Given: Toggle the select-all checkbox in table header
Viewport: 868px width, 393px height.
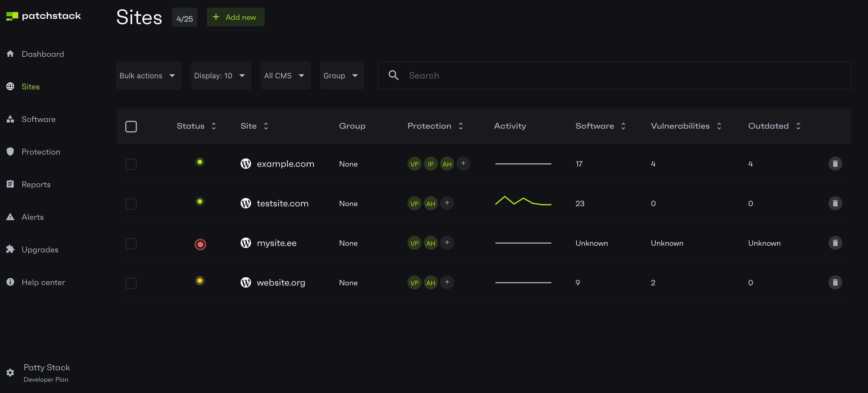Looking at the screenshot, I should click(x=131, y=127).
